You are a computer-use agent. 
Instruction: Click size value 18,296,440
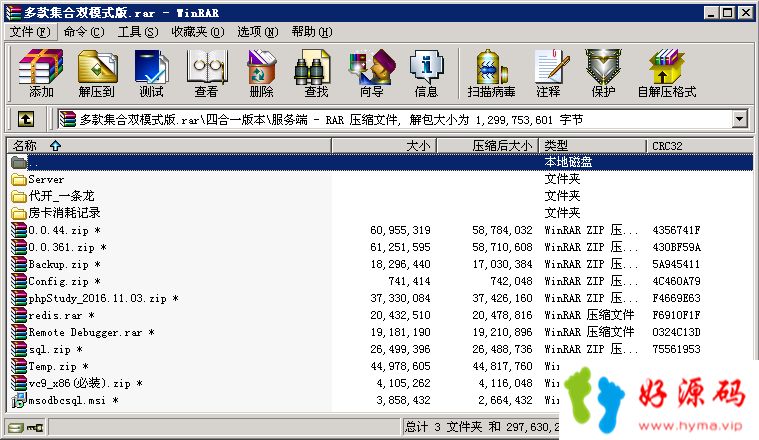pos(400,264)
